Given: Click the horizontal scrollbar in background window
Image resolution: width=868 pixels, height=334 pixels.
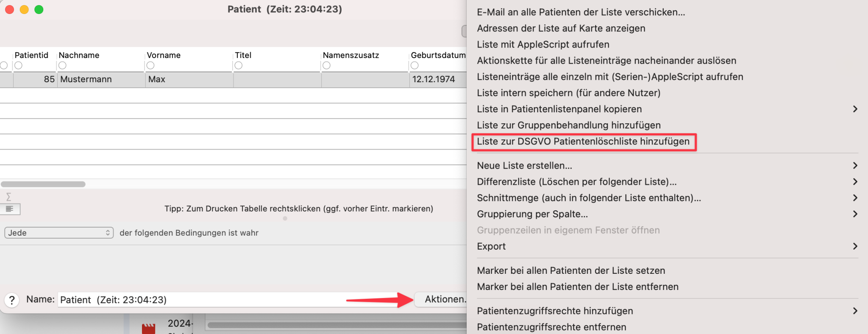Looking at the screenshot, I should coord(337,325).
